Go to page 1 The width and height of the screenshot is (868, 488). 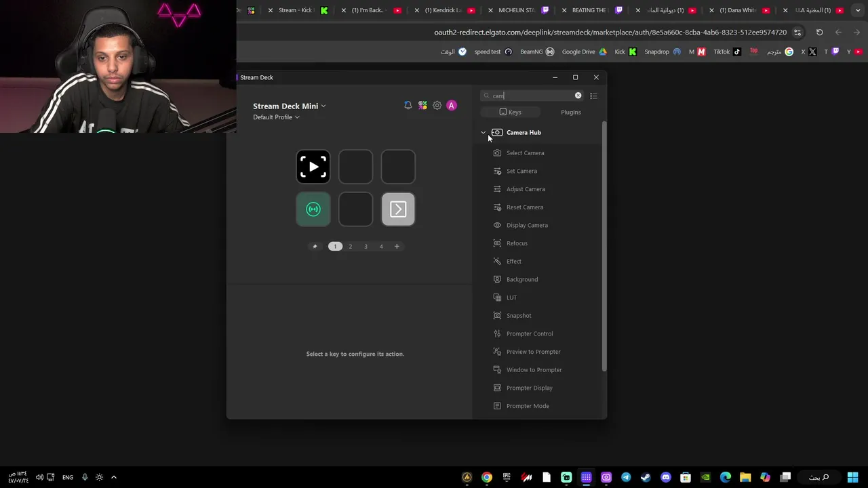coord(335,247)
